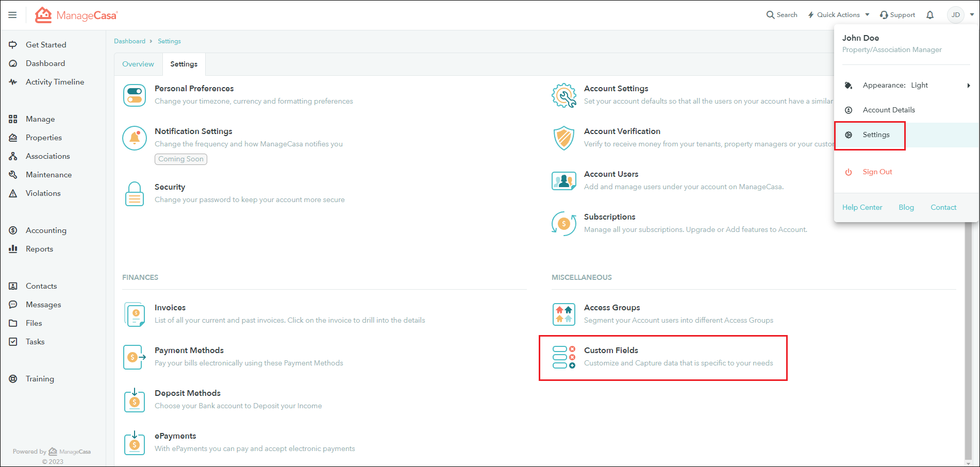Click the notification bell in the top bar
The width and height of the screenshot is (980, 467).
point(930,14)
